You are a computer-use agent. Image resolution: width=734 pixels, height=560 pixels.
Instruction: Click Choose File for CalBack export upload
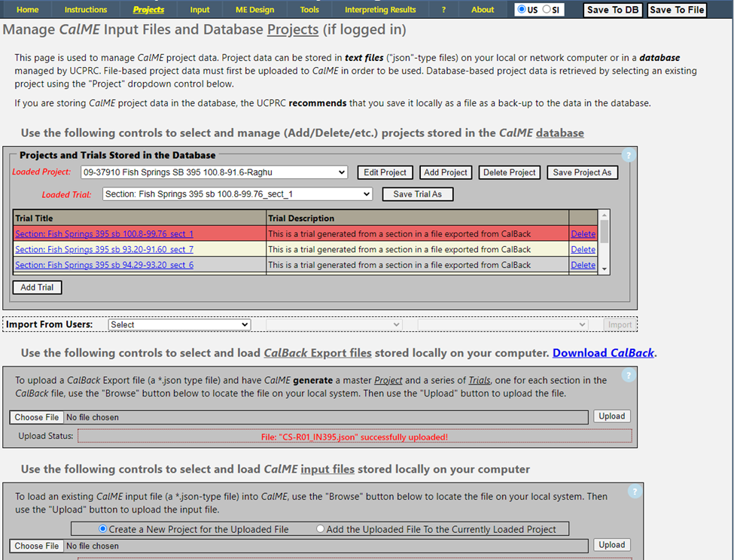click(37, 417)
